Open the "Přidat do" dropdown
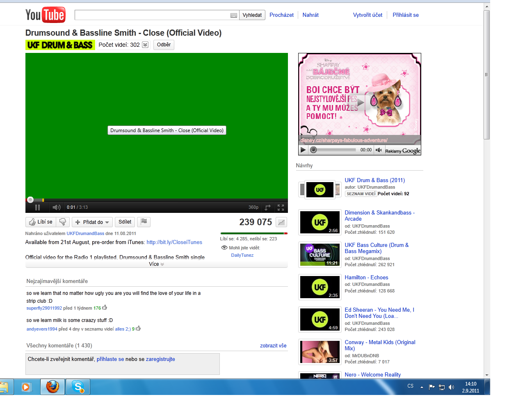This screenshot has height=420, width=525. (92, 222)
